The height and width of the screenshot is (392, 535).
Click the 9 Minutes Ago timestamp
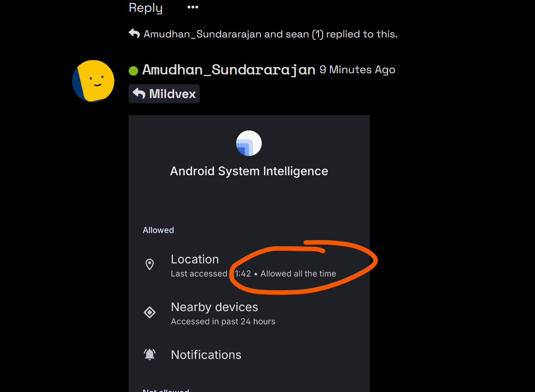[x=357, y=70]
